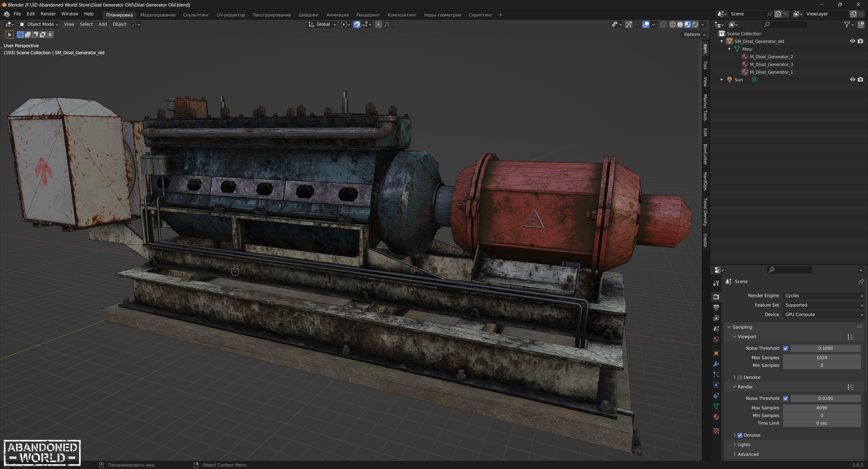The width and height of the screenshot is (868, 469).
Task: Toggle snapping magnet button
Action: coord(356,25)
